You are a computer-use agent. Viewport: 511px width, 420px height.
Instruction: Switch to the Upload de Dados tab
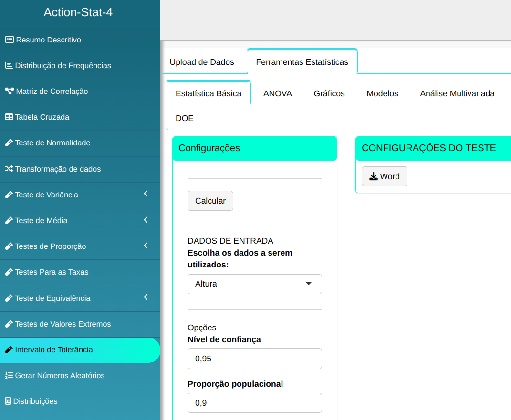click(x=202, y=62)
